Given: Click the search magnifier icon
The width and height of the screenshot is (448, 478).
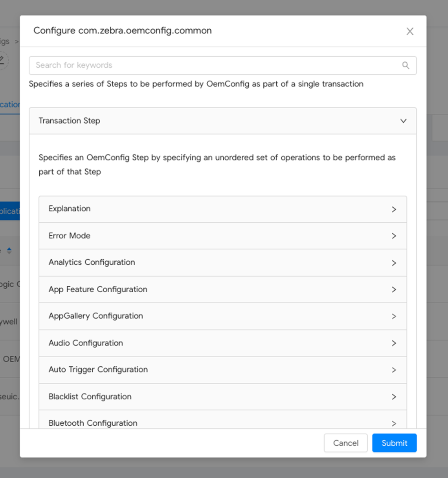Looking at the screenshot, I should (406, 65).
